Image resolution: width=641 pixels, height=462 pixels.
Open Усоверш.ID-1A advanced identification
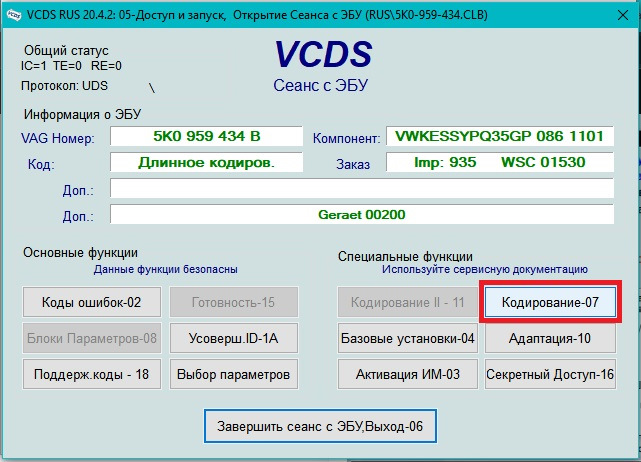234,338
